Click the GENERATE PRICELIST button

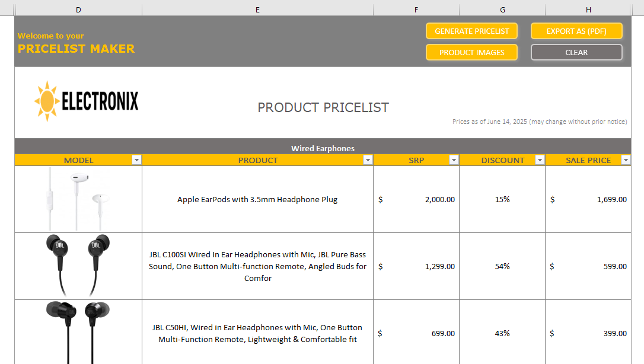tap(471, 31)
